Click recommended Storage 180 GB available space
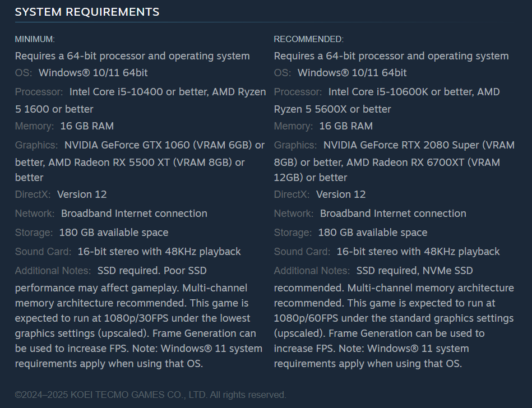This screenshot has height=408, width=532. click(373, 232)
